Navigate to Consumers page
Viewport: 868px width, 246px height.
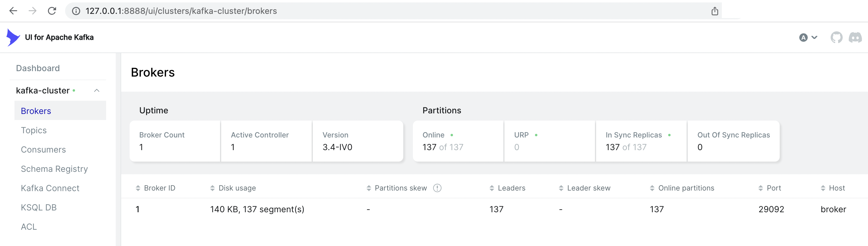(43, 150)
